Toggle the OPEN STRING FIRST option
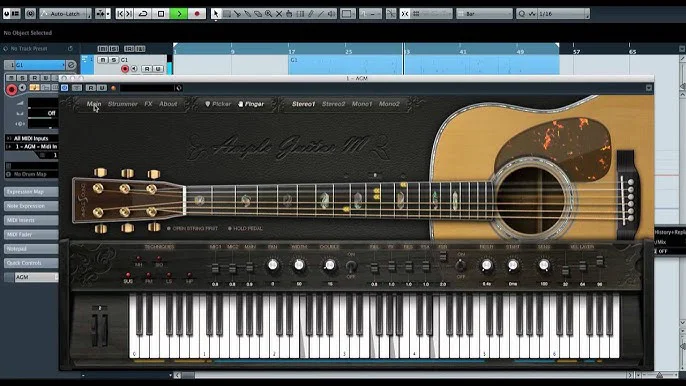This screenshot has height=386, width=686. pyautogui.click(x=192, y=228)
